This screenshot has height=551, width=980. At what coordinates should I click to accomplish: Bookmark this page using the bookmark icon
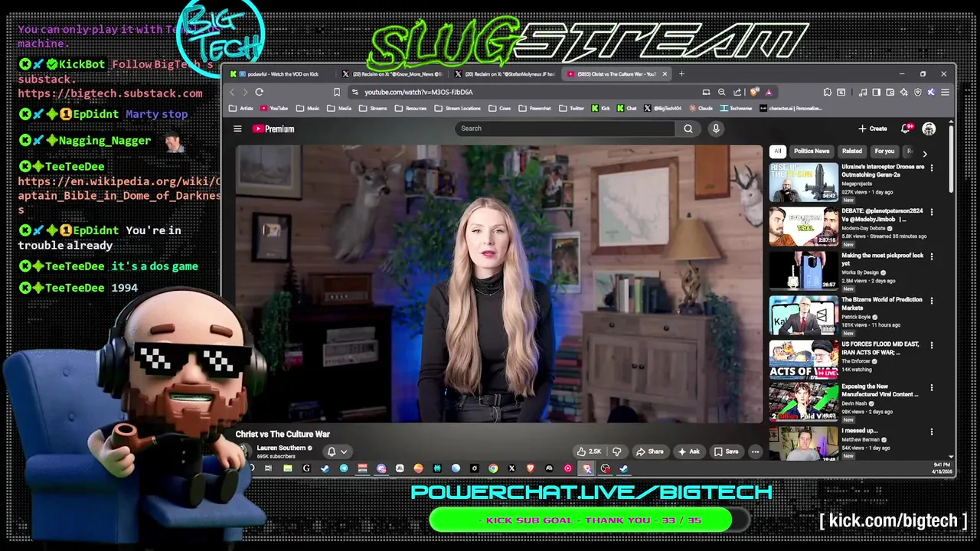336,92
